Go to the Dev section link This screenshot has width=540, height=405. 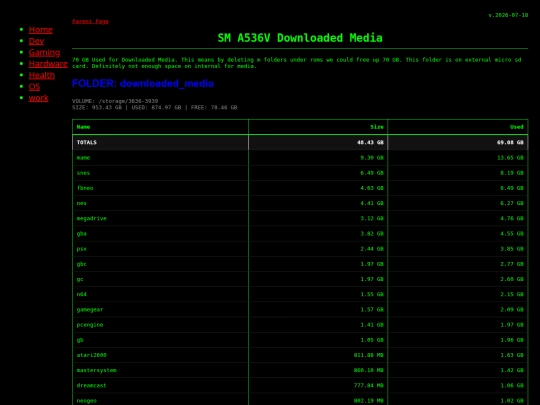point(36,41)
